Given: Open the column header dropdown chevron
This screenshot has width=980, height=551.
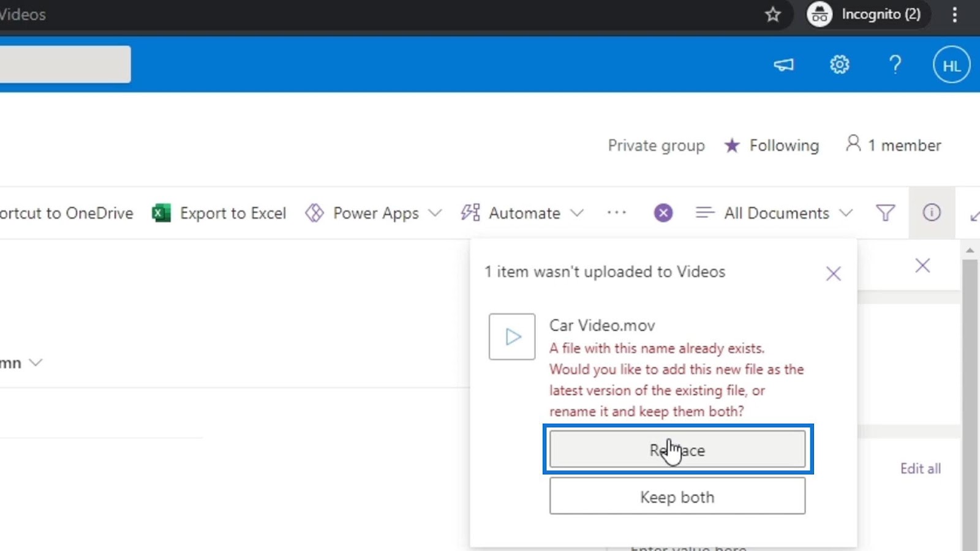Looking at the screenshot, I should point(36,362).
